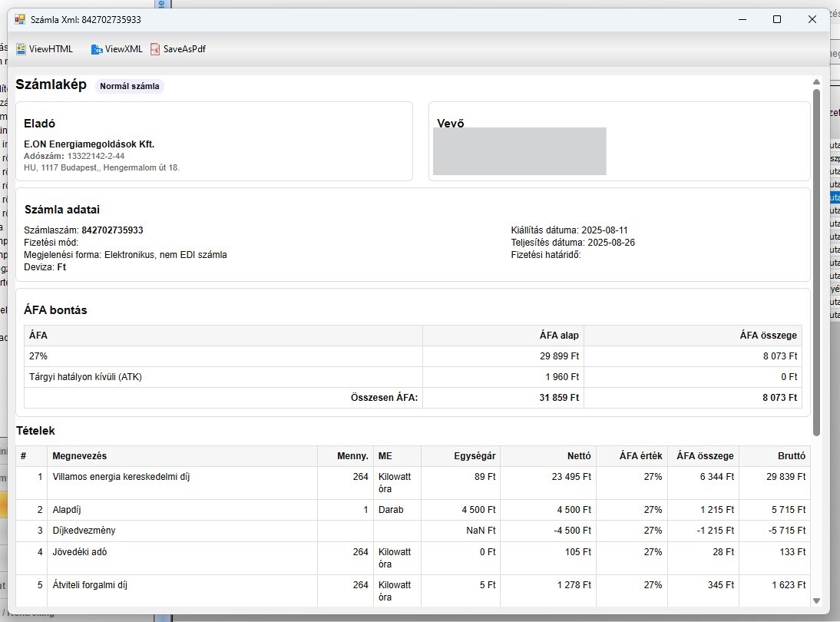Open the window system menu icon

coord(20,19)
